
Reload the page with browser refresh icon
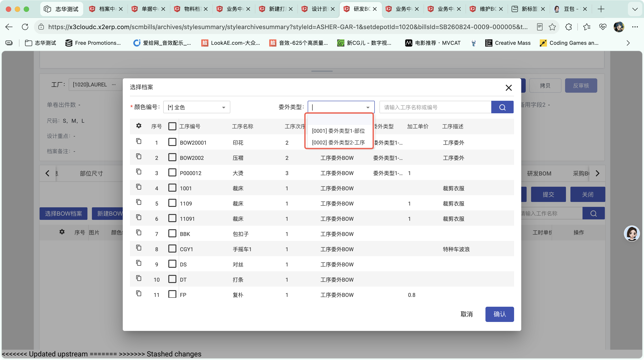tap(25, 27)
